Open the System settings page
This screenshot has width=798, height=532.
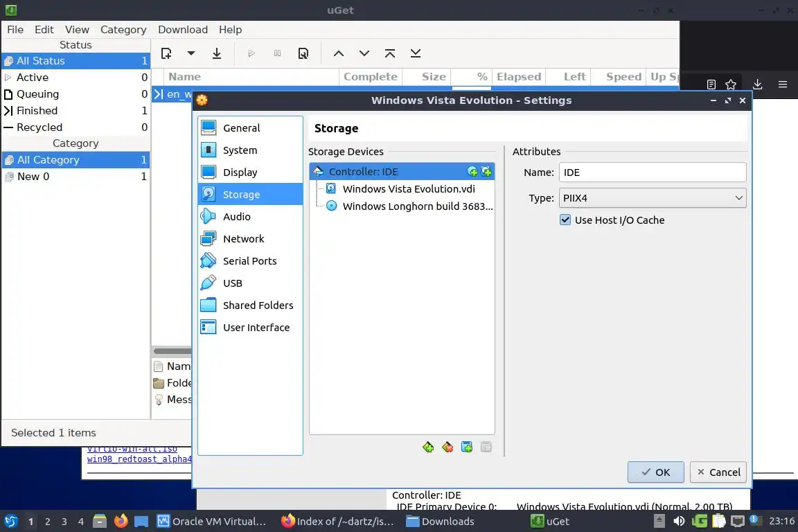pos(250,150)
